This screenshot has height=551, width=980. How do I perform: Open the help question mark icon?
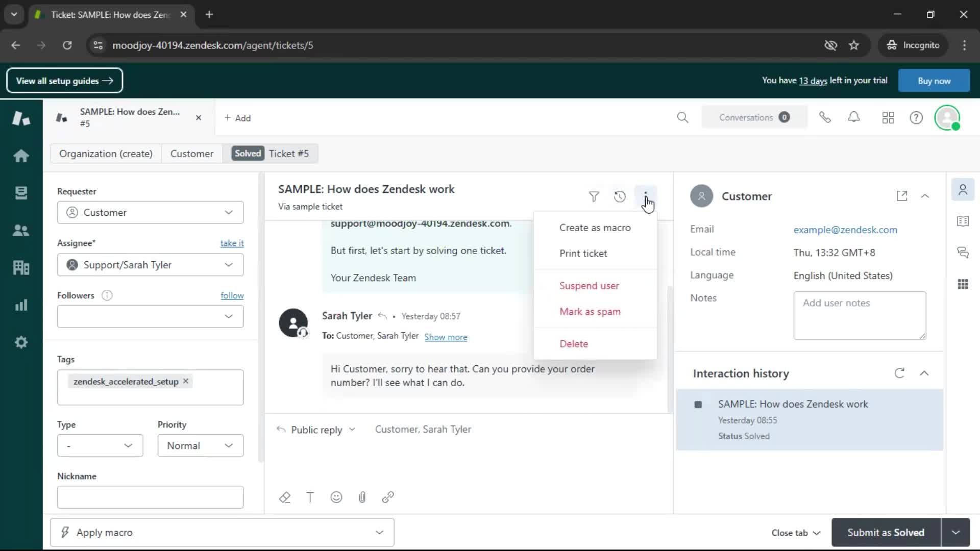click(916, 118)
